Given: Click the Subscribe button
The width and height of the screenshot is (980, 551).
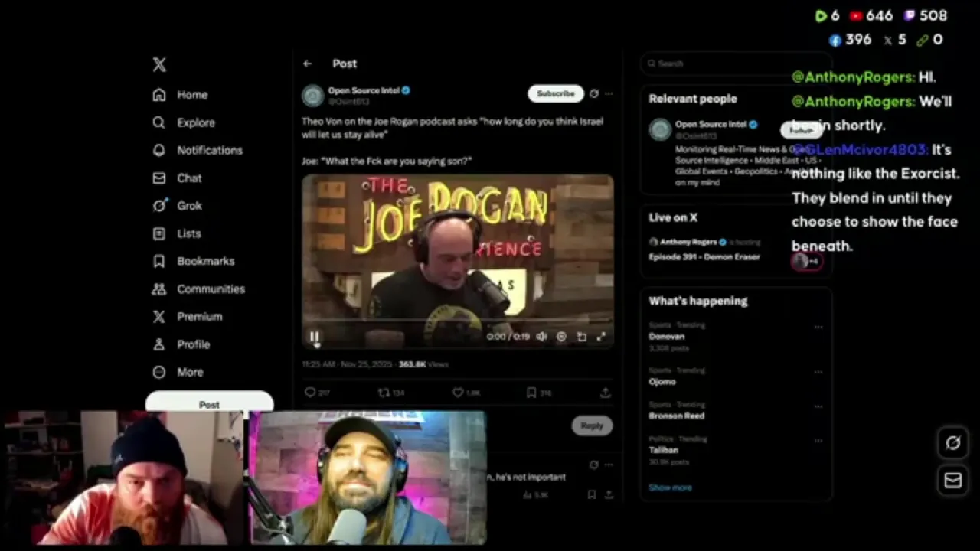Looking at the screenshot, I should 556,93.
